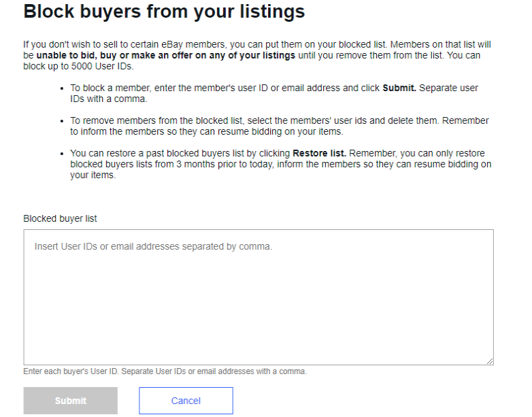Click the 'Block buyers from your listings' heading
The image size is (532, 417).
tap(164, 12)
